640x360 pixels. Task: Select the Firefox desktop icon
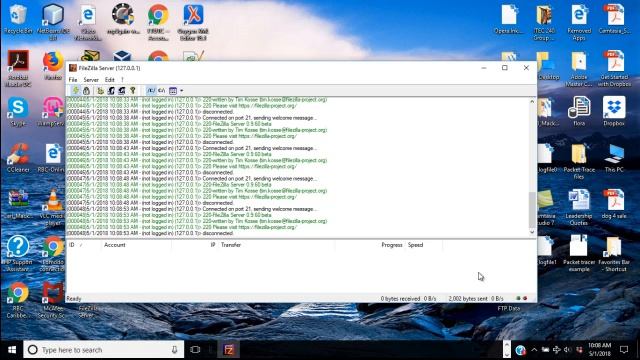click(53, 65)
